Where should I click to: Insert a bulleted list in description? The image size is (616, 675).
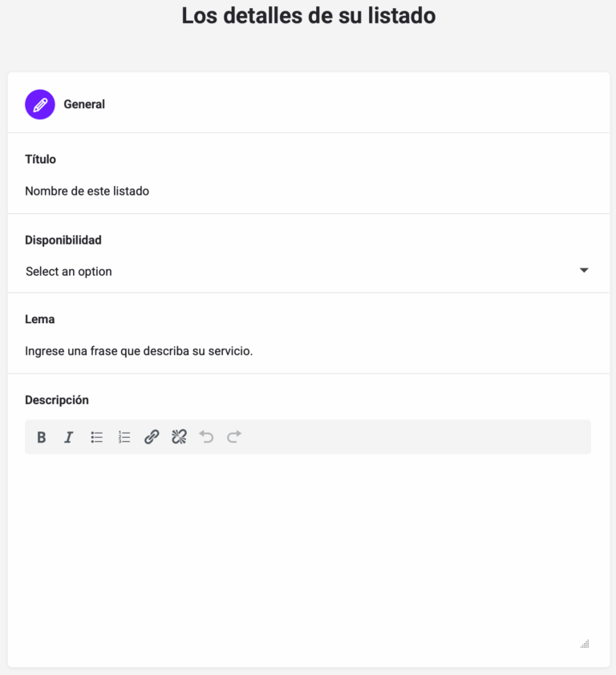point(96,438)
